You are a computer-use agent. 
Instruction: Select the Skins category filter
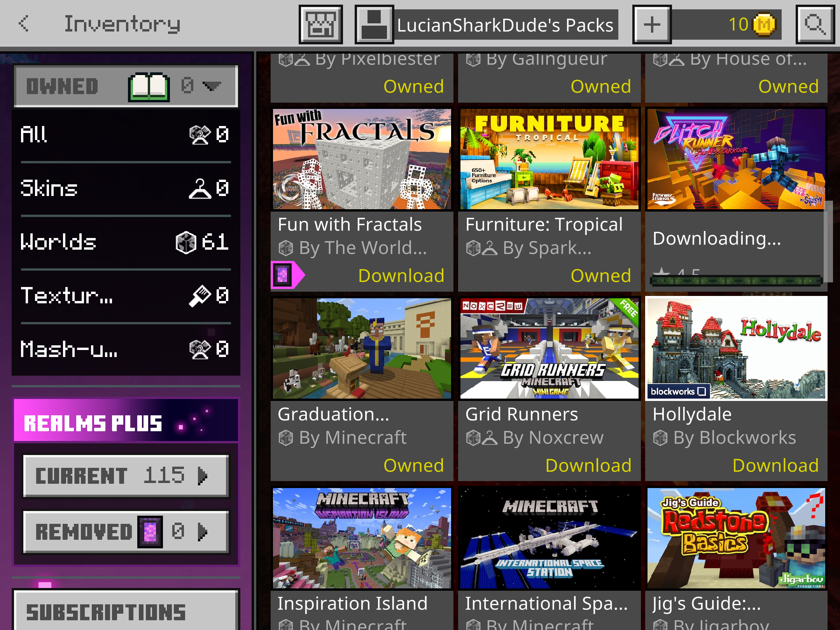click(x=125, y=188)
